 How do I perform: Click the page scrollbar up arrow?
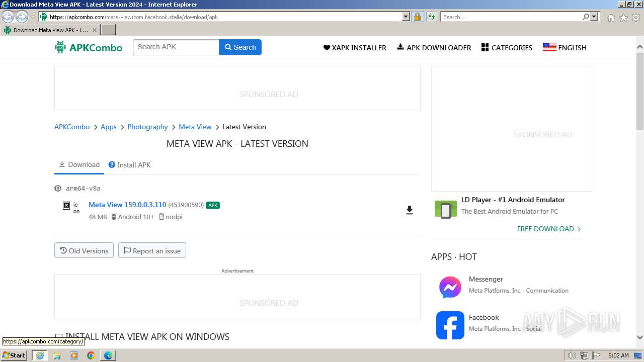[x=640, y=47]
